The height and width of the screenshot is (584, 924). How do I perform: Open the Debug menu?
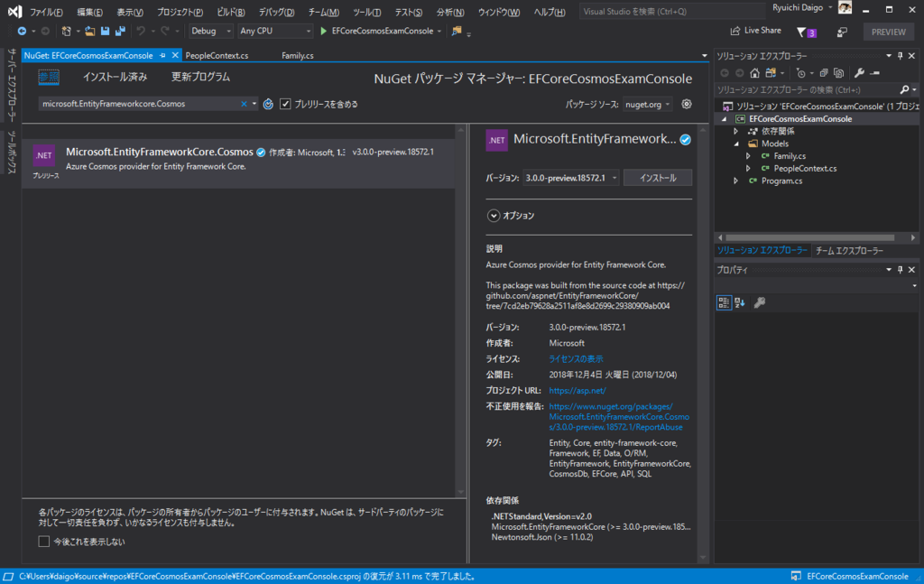coord(276,12)
